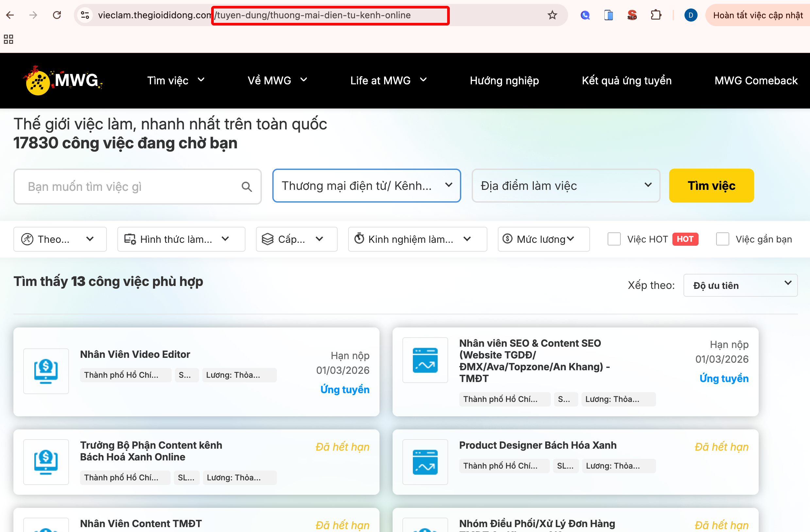
Task: Open the Hướng nghiệp menu item
Action: [x=504, y=81]
